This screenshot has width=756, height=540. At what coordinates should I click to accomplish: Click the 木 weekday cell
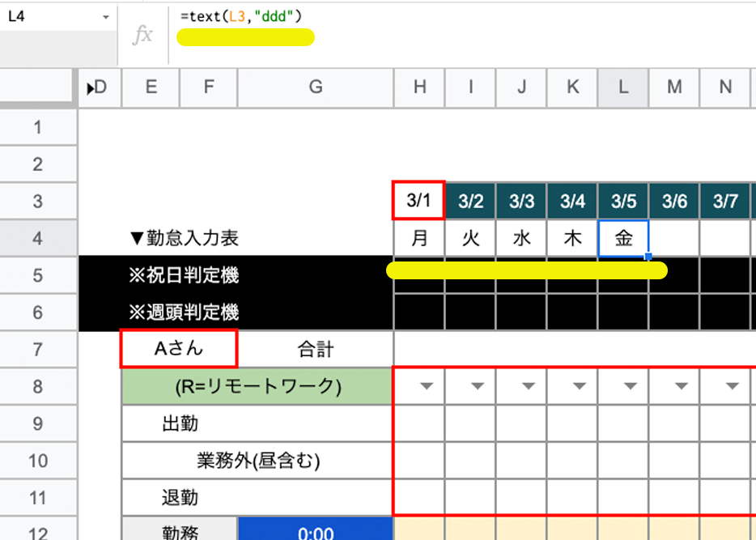point(572,238)
